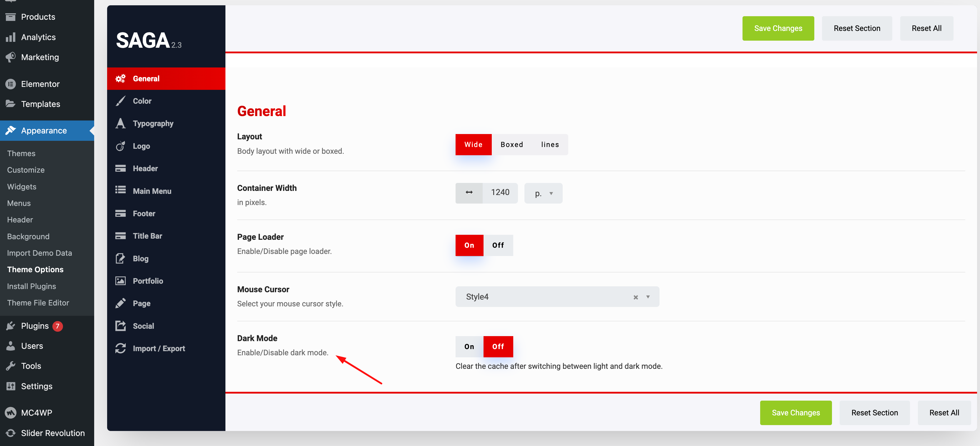Click the Main Menu list icon
Image resolution: width=980 pixels, height=446 pixels.
[x=120, y=190]
